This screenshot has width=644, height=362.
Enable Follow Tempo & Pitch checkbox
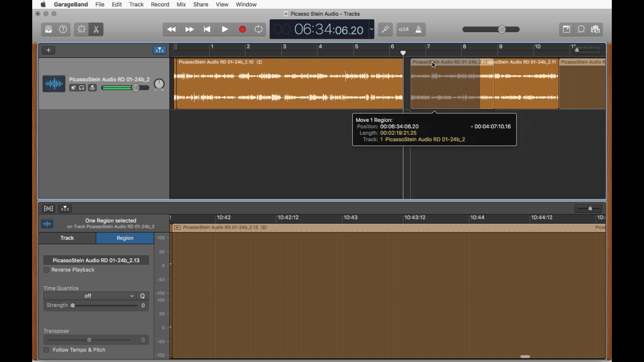click(x=47, y=350)
